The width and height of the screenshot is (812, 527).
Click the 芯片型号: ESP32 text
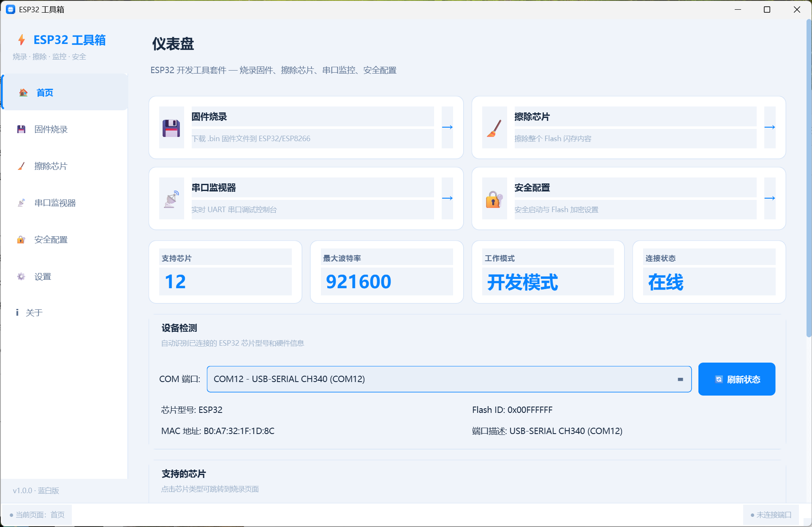[x=192, y=410]
